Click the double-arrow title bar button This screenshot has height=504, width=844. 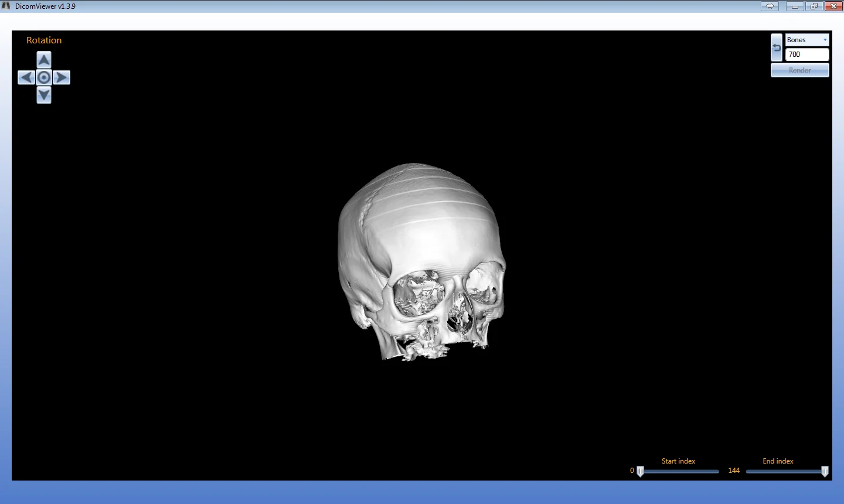(770, 6)
